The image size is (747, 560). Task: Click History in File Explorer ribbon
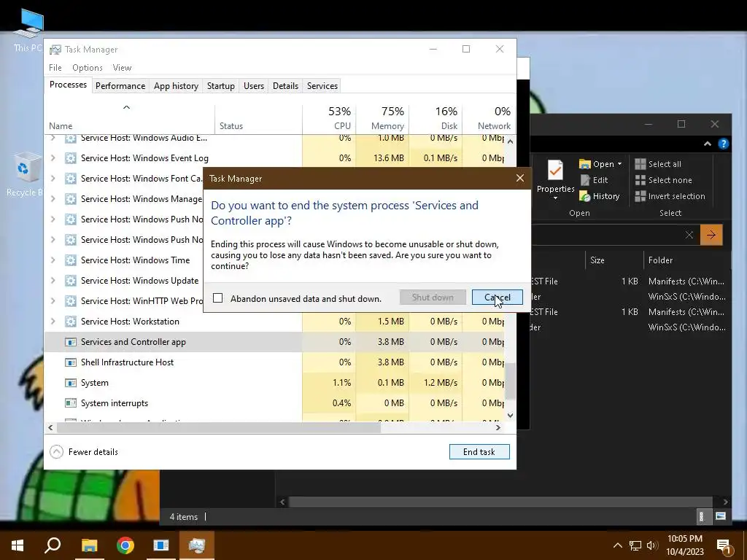point(600,196)
